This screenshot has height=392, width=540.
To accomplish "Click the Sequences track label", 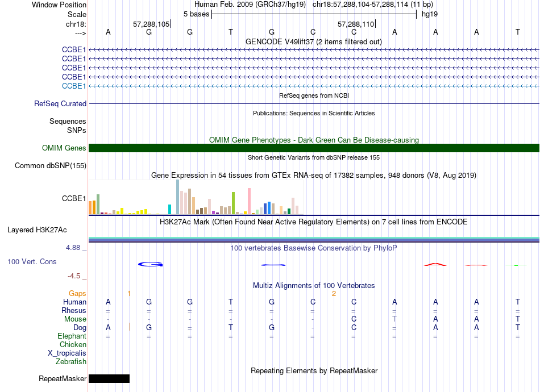I will 68,121.
